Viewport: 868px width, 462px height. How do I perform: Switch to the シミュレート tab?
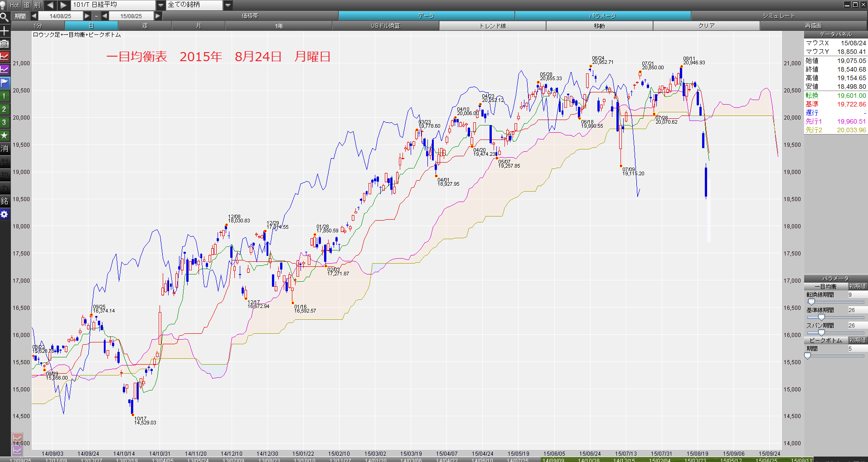(x=779, y=16)
